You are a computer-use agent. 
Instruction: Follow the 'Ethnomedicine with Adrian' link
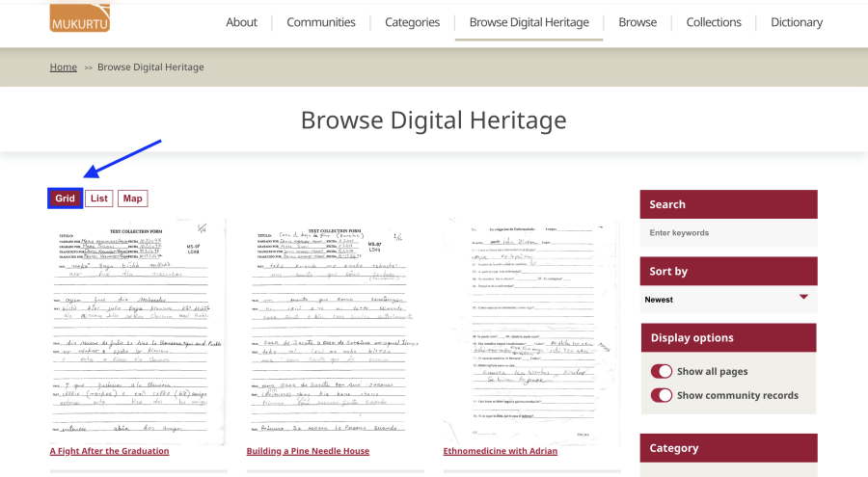501,451
